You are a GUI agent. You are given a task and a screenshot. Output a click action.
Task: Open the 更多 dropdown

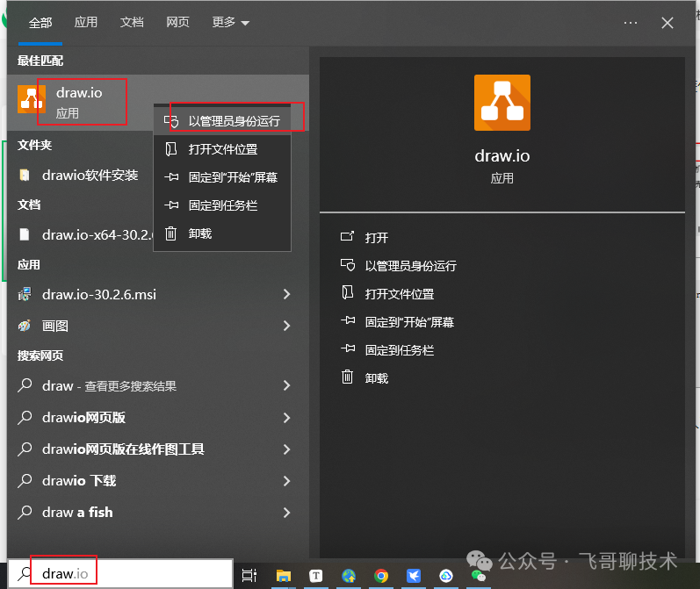(230, 22)
